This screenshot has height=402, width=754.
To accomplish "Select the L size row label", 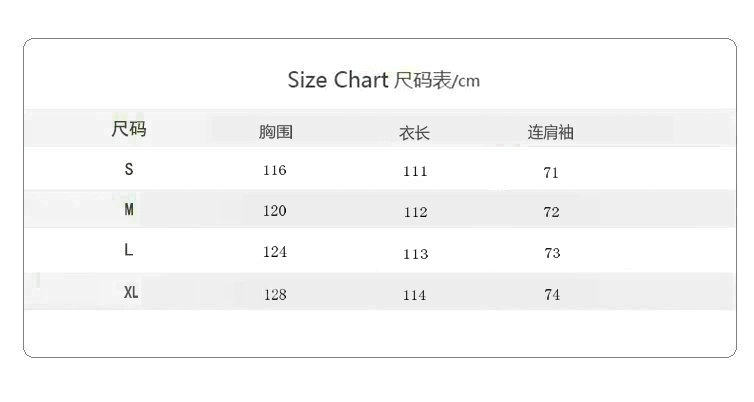I will click(x=129, y=251).
